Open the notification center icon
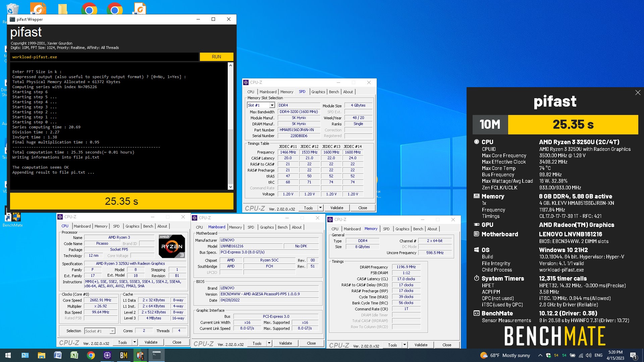Screen dimensions: 644x362 pyautogui.click(x=633, y=355)
